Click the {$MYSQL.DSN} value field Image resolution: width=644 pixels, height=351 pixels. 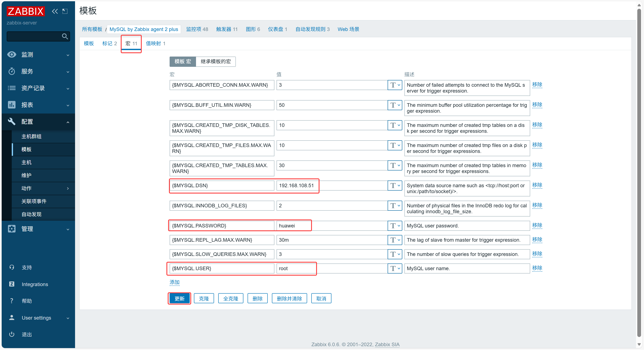pyautogui.click(x=332, y=185)
